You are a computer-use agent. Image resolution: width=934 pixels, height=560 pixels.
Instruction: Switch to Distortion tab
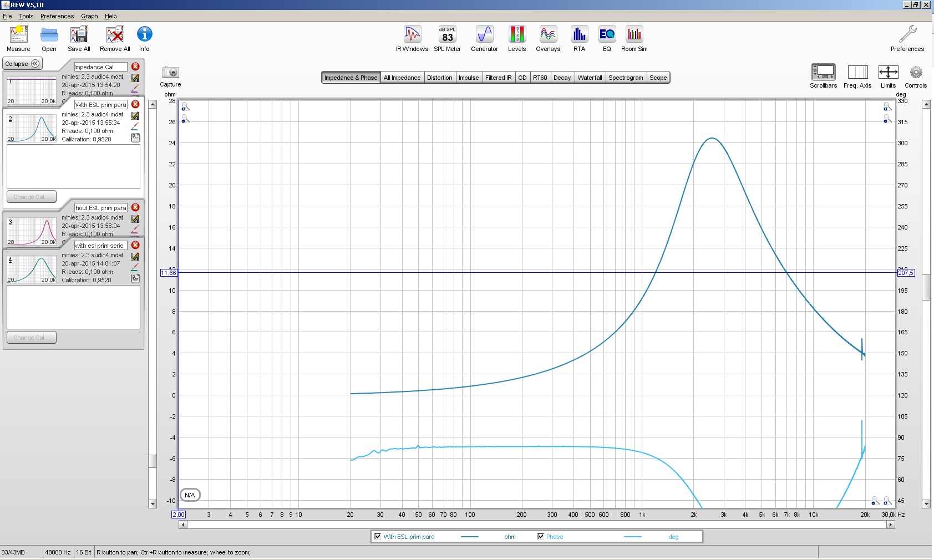point(440,78)
